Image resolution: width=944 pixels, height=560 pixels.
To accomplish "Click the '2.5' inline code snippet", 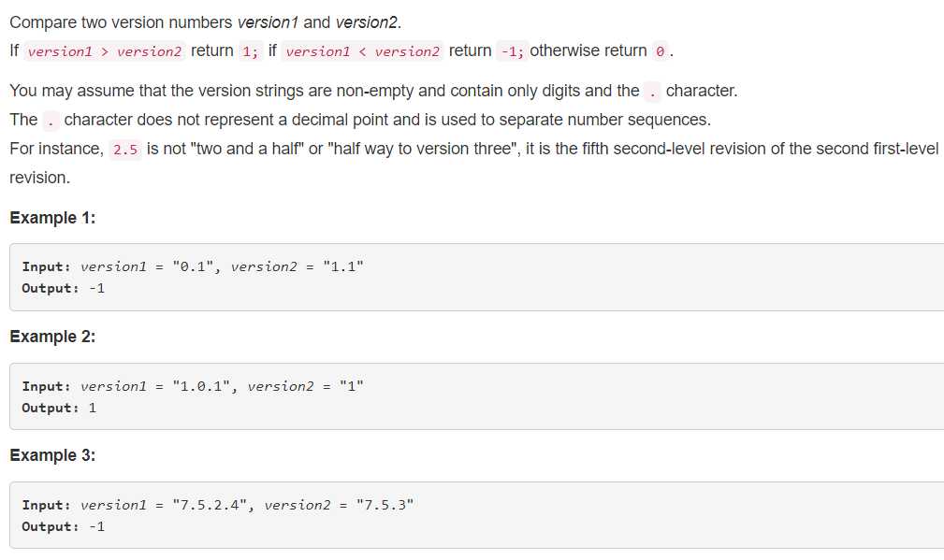I will [x=125, y=150].
